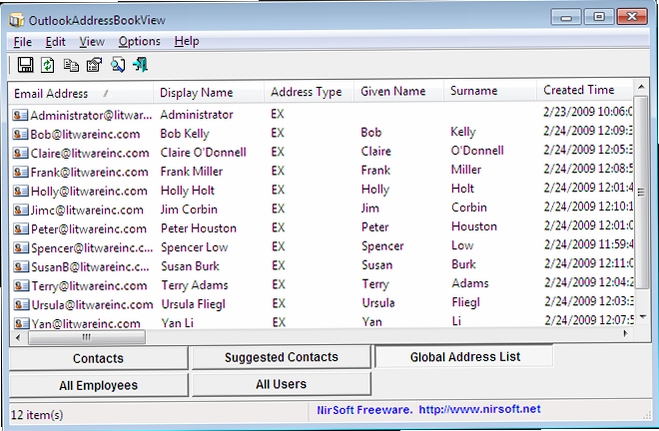
Task: Select the contact icon for Administrator row
Action: click(x=20, y=115)
